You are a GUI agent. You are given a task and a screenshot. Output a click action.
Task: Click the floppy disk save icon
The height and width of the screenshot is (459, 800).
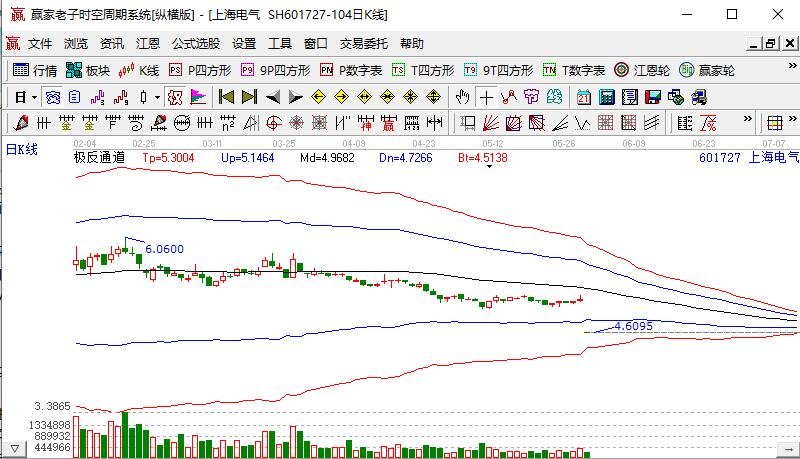(x=653, y=97)
